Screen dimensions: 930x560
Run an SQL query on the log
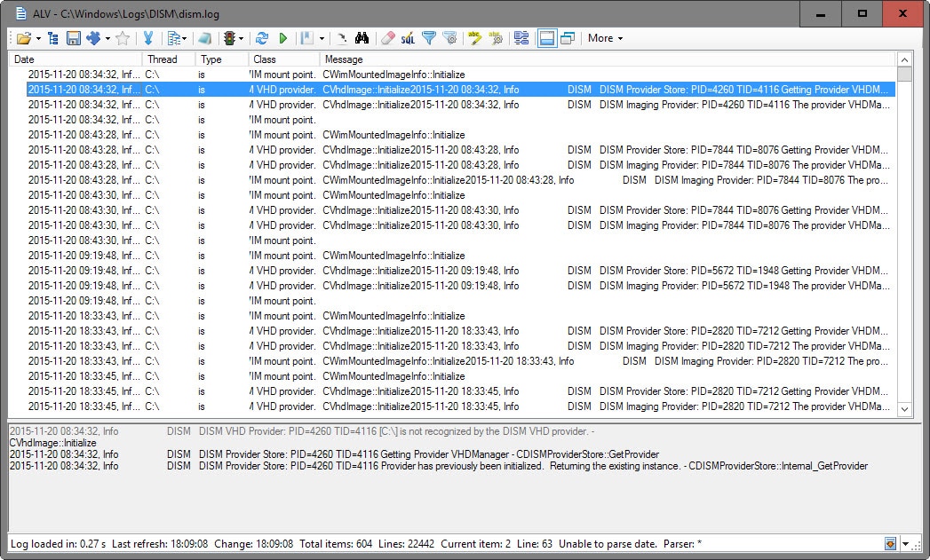pos(407,38)
